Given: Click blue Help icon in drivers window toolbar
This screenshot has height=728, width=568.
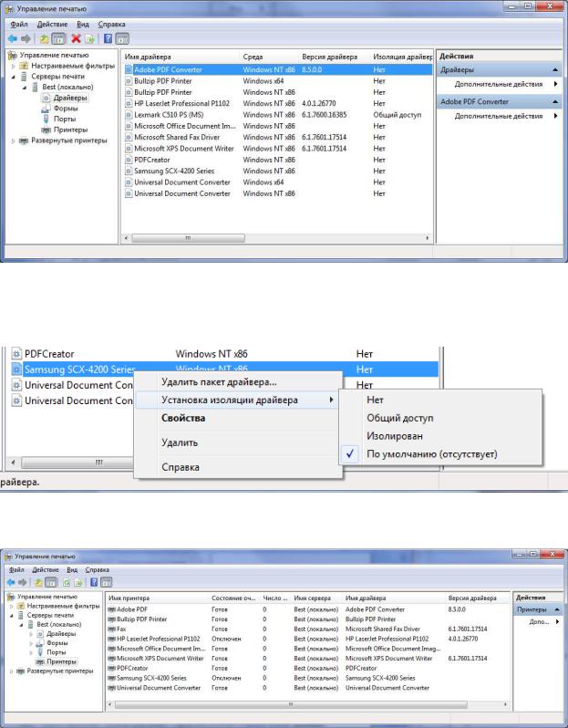Looking at the screenshot, I should coord(108,38).
